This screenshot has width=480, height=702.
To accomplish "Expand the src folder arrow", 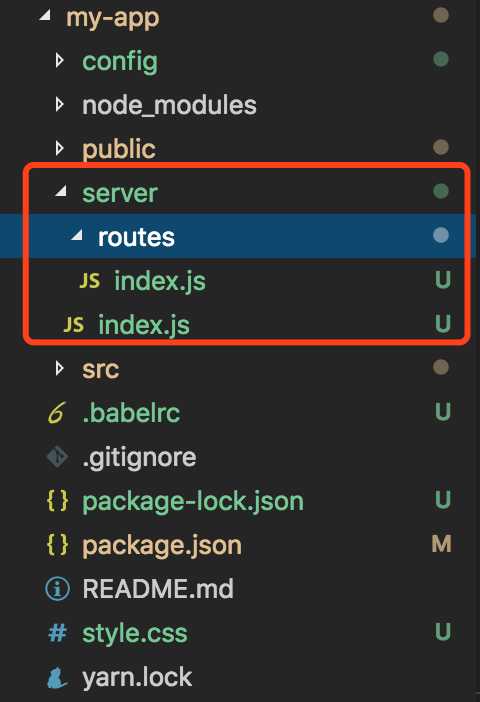I will (60, 368).
